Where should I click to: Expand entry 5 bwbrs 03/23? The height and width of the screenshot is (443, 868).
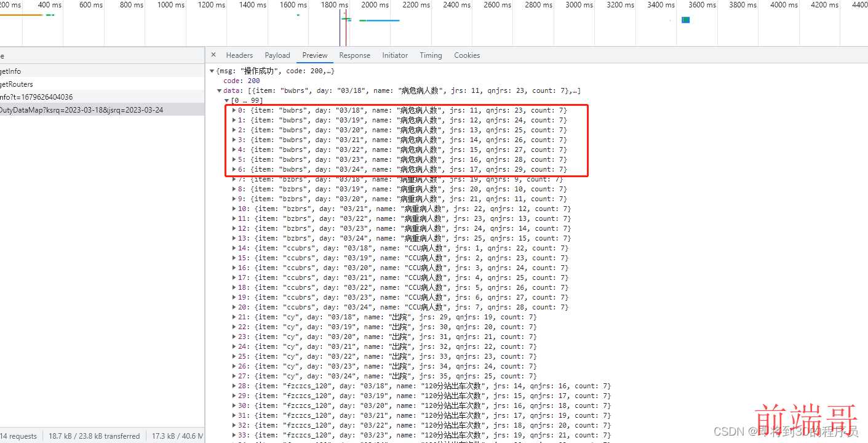[234, 159]
